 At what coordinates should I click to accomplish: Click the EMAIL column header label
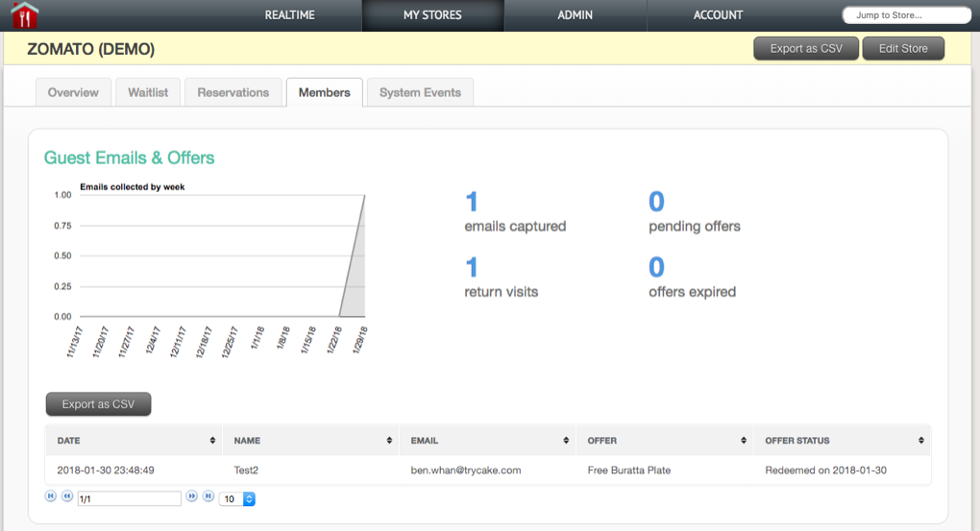click(x=425, y=441)
